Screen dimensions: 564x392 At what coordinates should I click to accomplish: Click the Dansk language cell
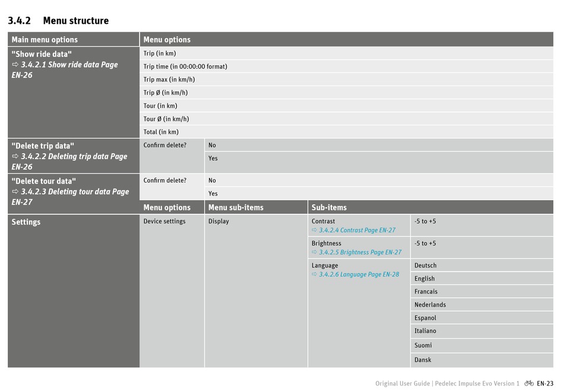pos(481,360)
